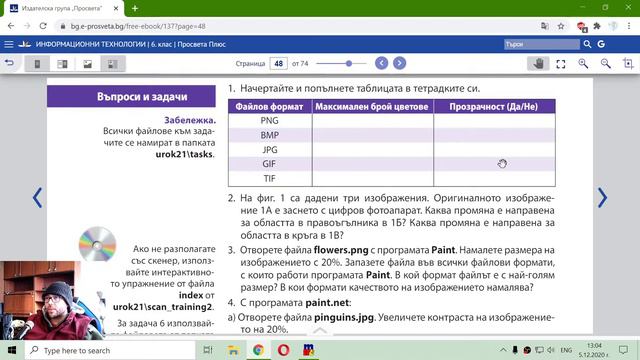Click the CD disc icon in margin

click(x=97, y=244)
